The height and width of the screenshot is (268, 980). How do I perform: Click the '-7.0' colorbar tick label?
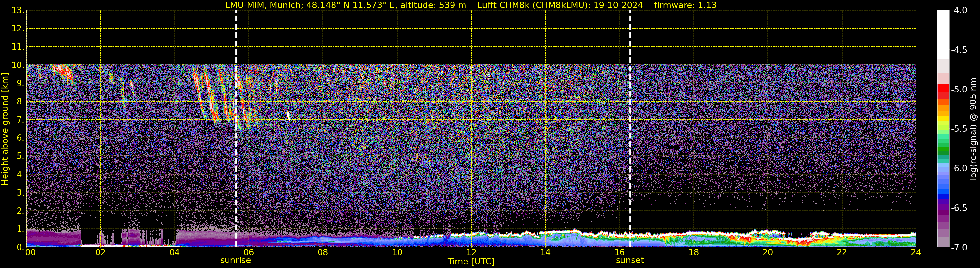(959, 248)
